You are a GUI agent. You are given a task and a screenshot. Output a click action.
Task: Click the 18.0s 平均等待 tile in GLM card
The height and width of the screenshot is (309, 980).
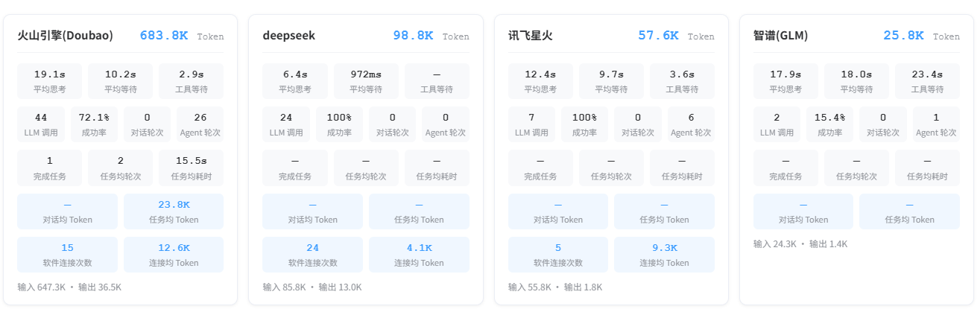click(856, 81)
